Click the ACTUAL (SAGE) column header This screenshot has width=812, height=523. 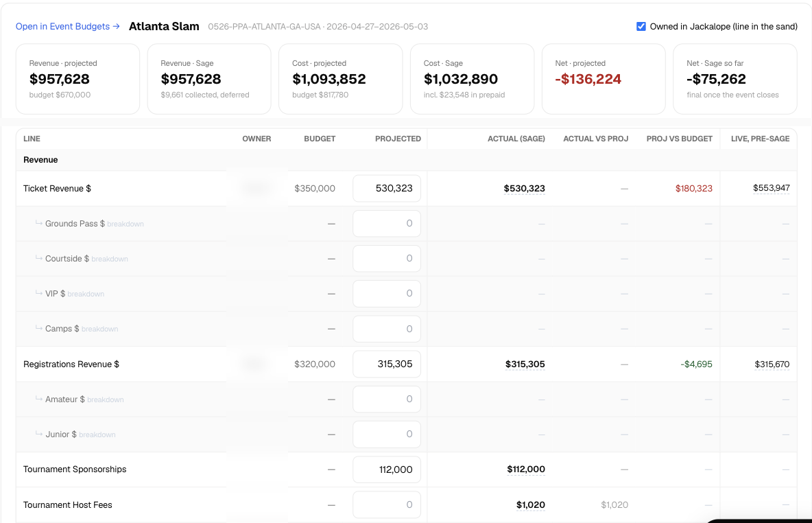tap(516, 139)
